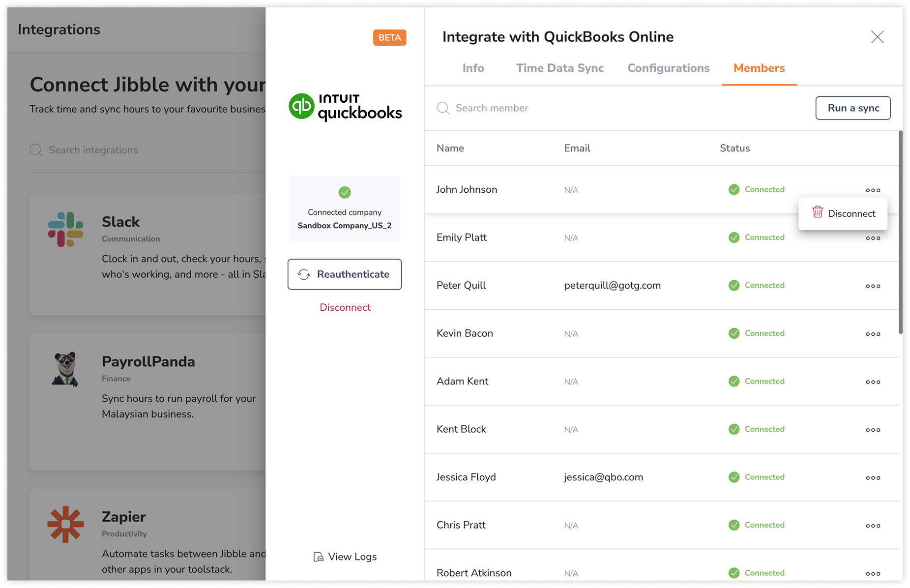Click the search member magnifier icon

(443, 108)
